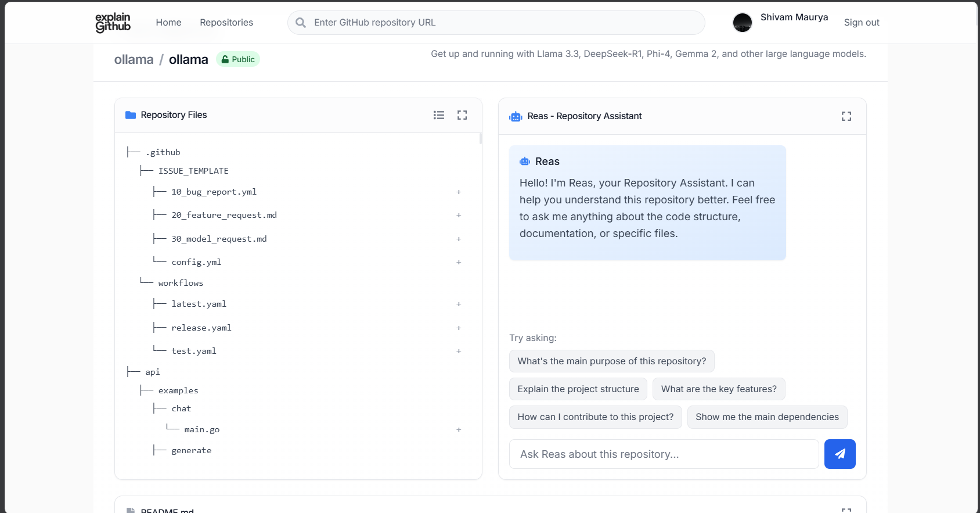The width and height of the screenshot is (980, 513).
Task: Click plus icon next to config.yml
Action: [459, 262]
